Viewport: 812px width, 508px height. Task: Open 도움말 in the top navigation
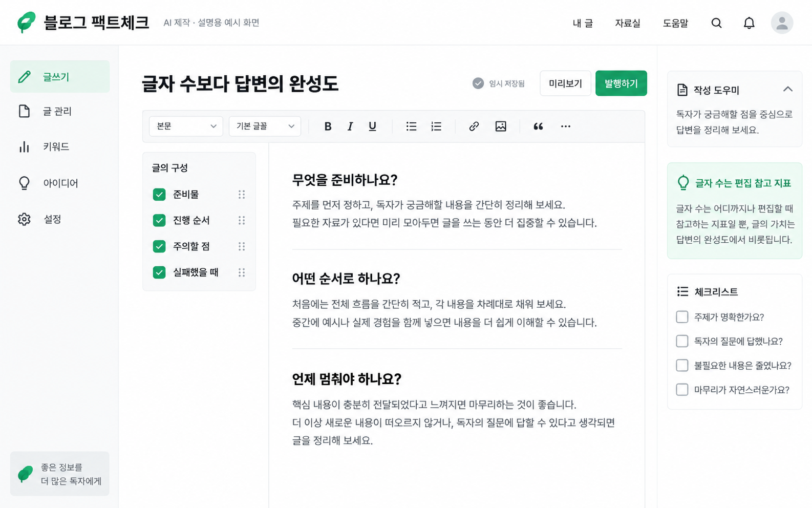(675, 23)
